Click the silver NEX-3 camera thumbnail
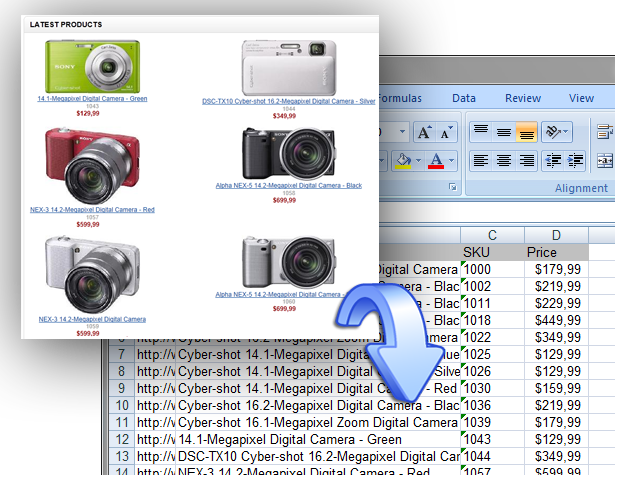 tap(92, 275)
